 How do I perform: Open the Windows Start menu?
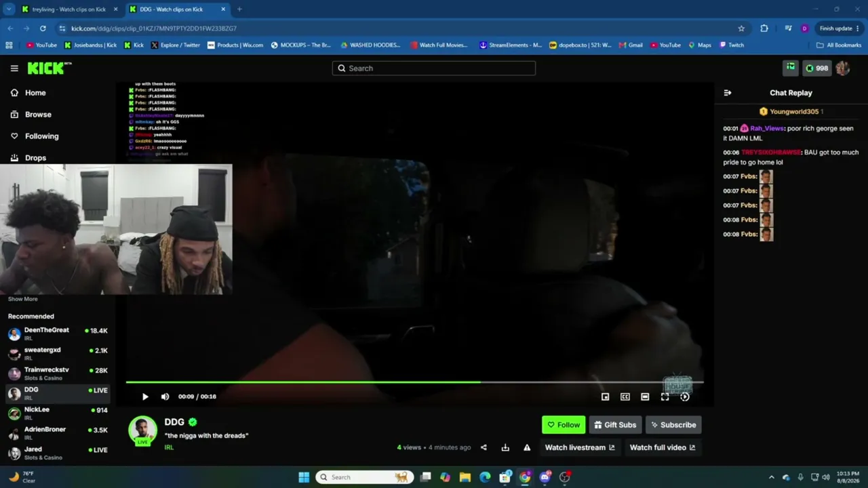[x=304, y=477]
